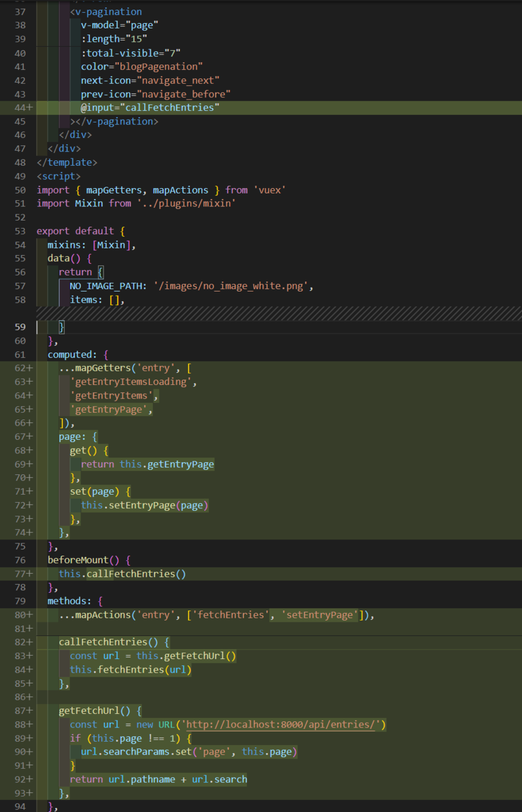The width and height of the screenshot is (522, 812).
Task: Click the :total-visible="7" attribute
Action: [131, 53]
